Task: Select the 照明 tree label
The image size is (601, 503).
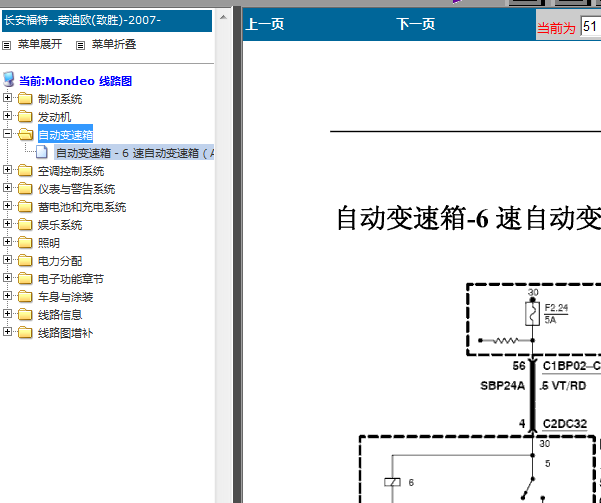Action: point(49,243)
